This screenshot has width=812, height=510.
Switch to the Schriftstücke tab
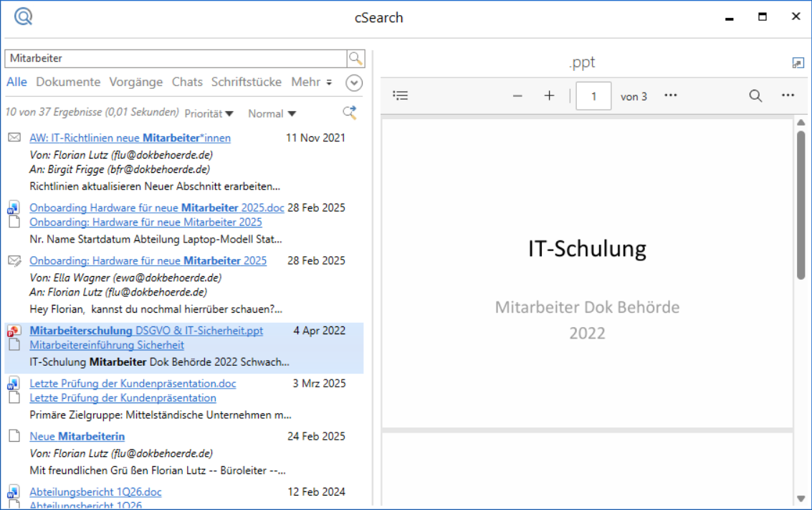246,82
